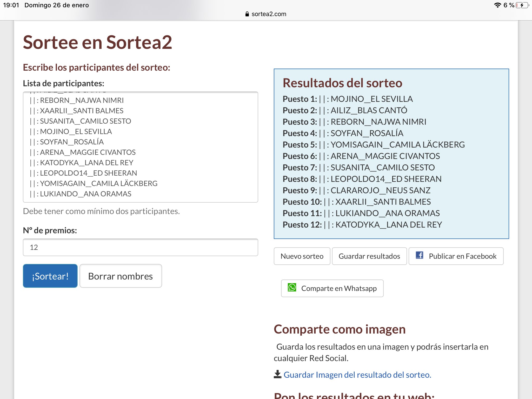Click Puesto 12 result KATODYKA__LANA DEL REY
Viewport: 532px width, 399px height.
[362, 225]
